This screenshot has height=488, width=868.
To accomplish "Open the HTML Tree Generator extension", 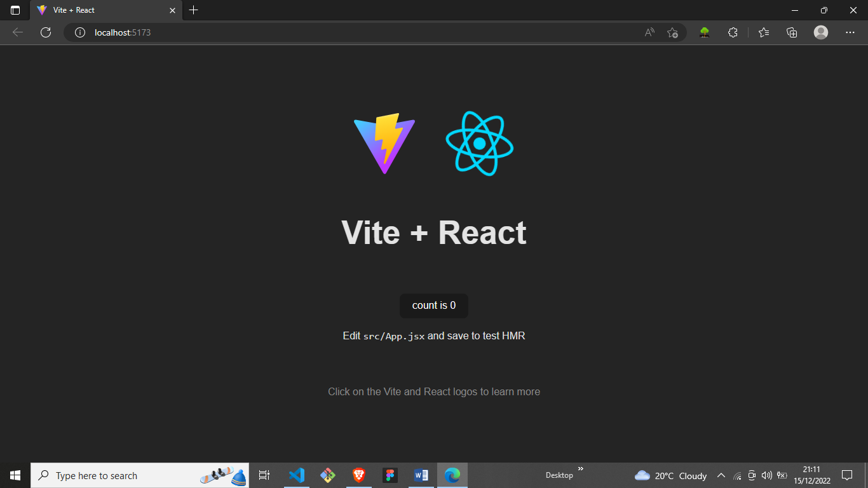I will 704,32.
